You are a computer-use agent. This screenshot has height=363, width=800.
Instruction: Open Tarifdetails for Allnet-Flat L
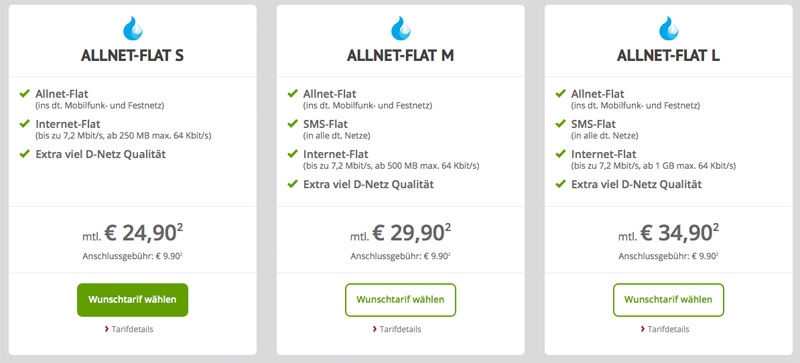pyautogui.click(x=668, y=329)
